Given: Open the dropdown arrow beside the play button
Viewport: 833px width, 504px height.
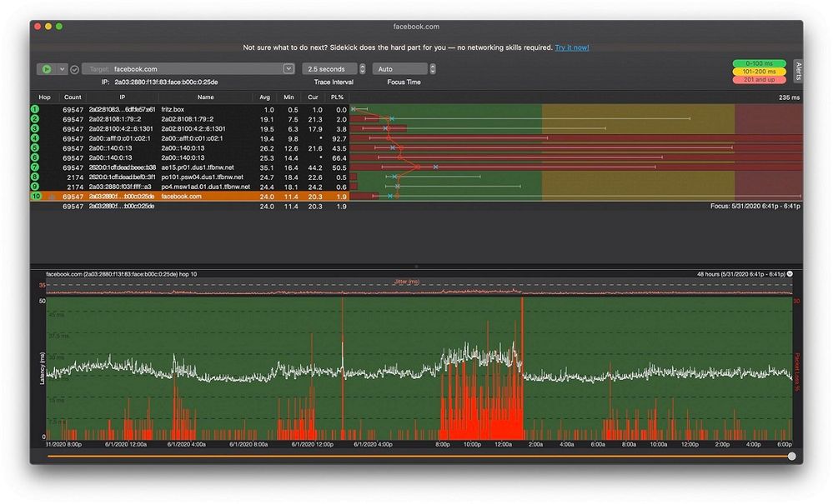Looking at the screenshot, I should tap(63, 69).
